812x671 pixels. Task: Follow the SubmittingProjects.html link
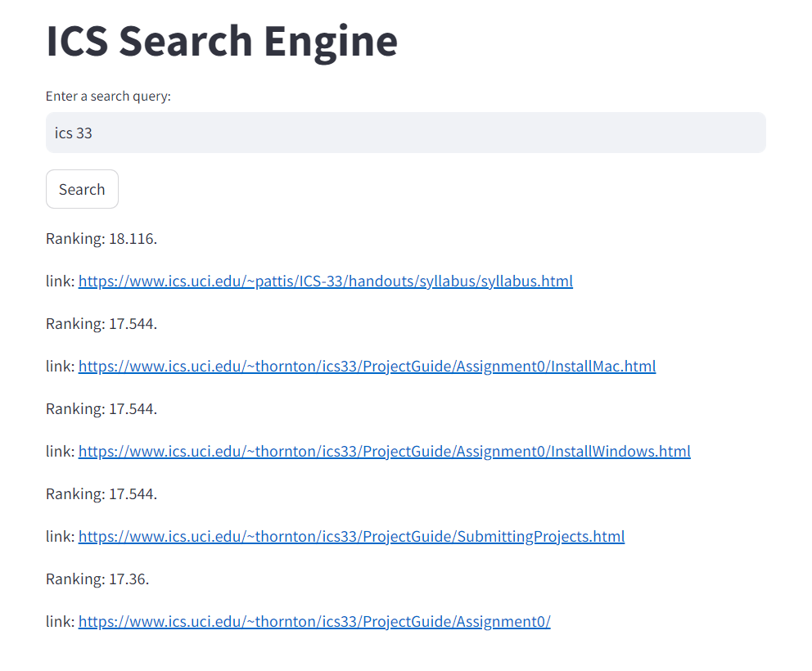click(351, 536)
